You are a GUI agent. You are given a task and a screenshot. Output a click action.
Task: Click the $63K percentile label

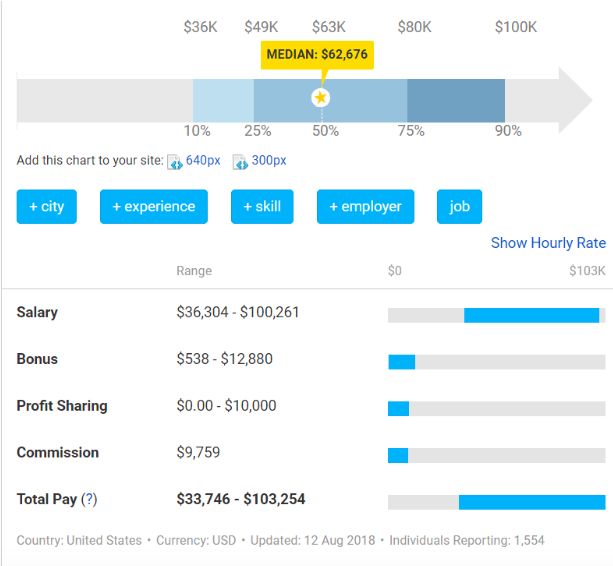[329, 27]
